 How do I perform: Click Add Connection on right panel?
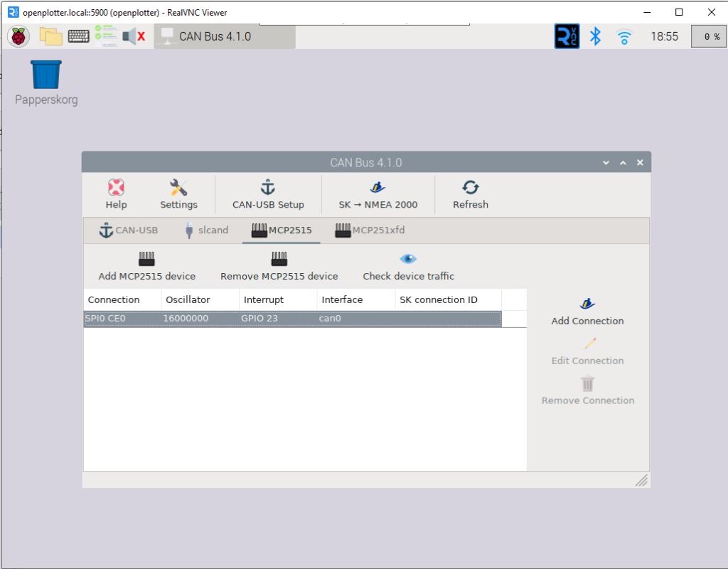click(x=587, y=312)
